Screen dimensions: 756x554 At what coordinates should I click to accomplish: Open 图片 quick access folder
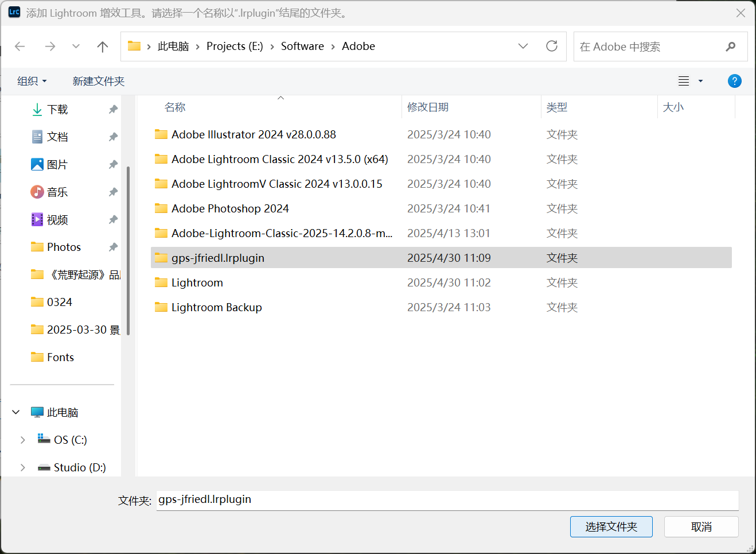point(57,164)
